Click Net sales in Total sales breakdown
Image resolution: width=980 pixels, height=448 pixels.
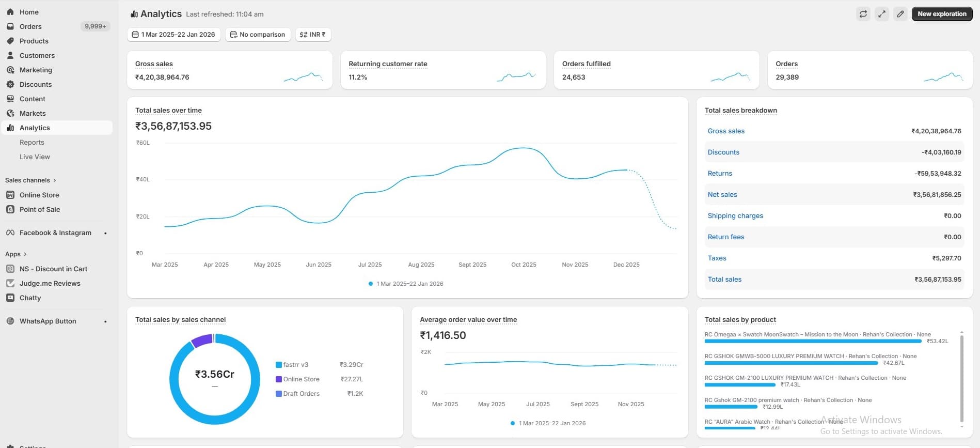coord(722,195)
